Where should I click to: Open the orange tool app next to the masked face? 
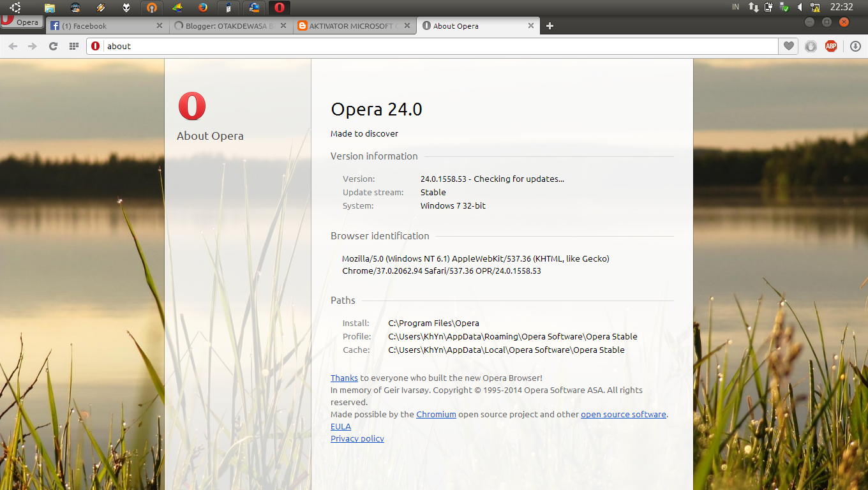click(x=101, y=8)
